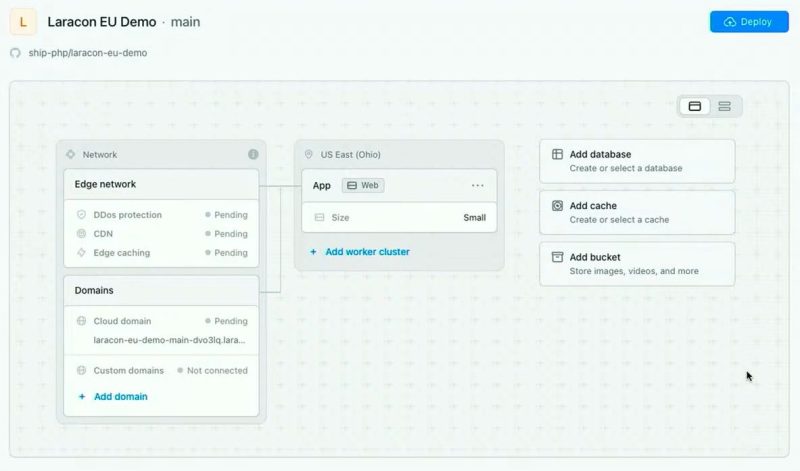The height and width of the screenshot is (471, 800).
Task: Open the App three-dots options menu
Action: point(477,185)
